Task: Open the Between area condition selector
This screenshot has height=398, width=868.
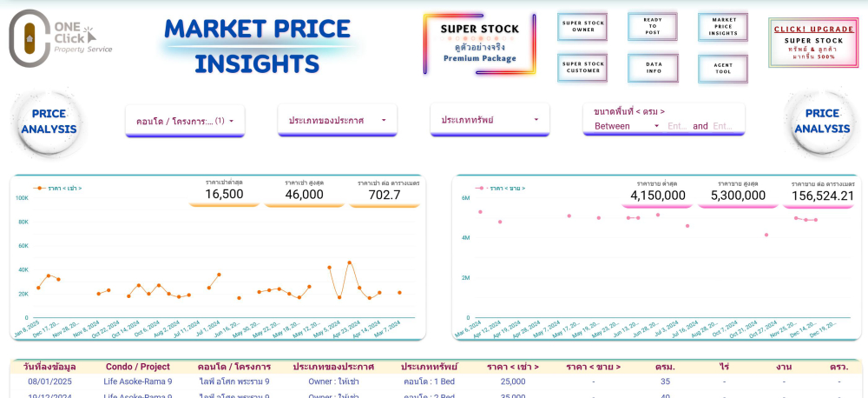Action: coord(627,126)
